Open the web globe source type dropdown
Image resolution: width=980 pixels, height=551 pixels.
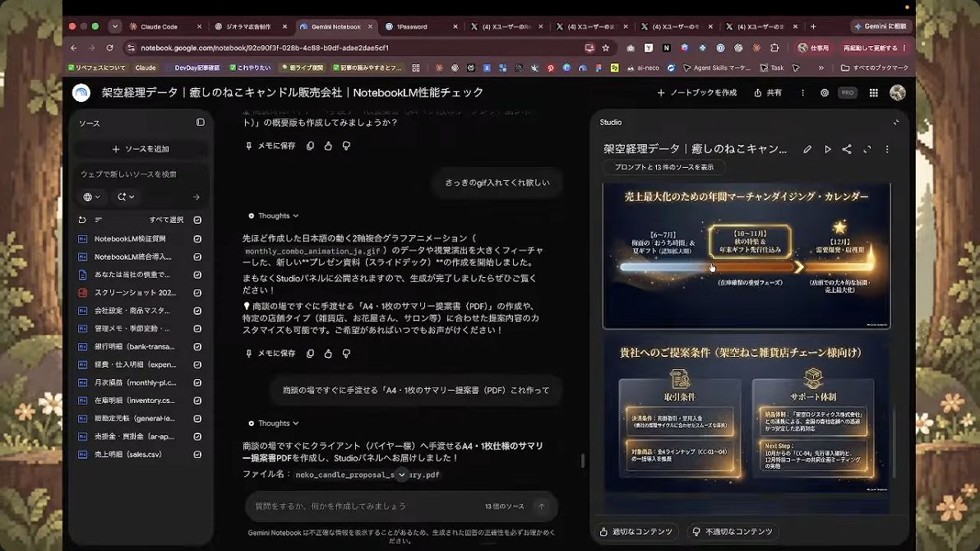pyautogui.click(x=91, y=197)
